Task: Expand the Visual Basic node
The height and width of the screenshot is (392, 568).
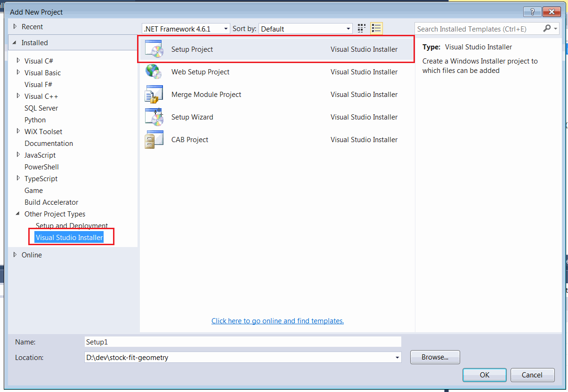Action: tap(18, 72)
